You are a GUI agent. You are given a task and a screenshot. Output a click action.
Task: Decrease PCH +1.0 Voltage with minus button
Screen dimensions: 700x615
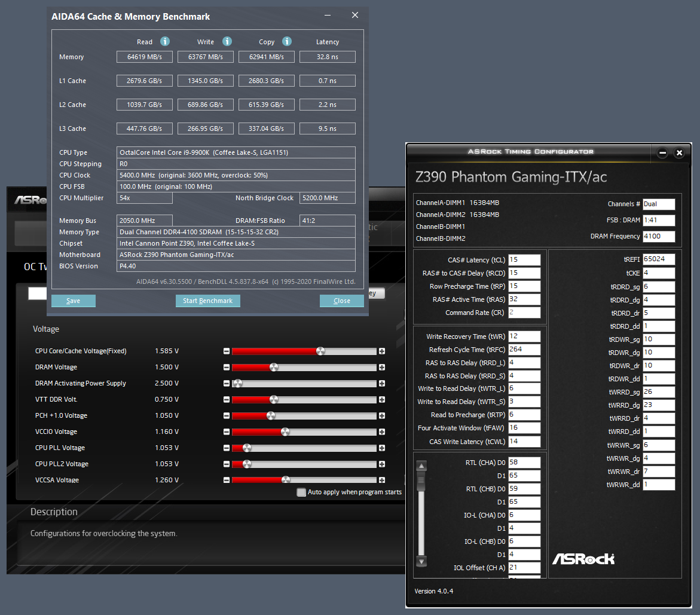click(x=227, y=415)
